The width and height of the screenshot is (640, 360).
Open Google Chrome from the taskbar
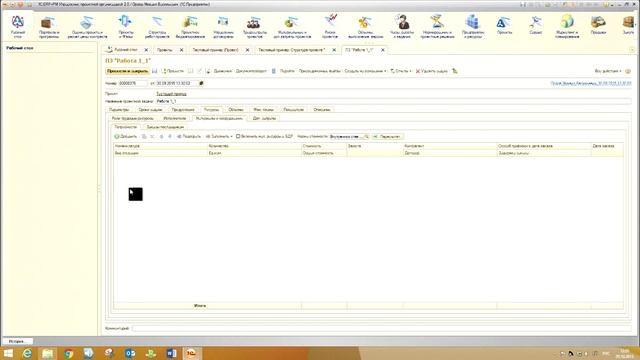69,353
